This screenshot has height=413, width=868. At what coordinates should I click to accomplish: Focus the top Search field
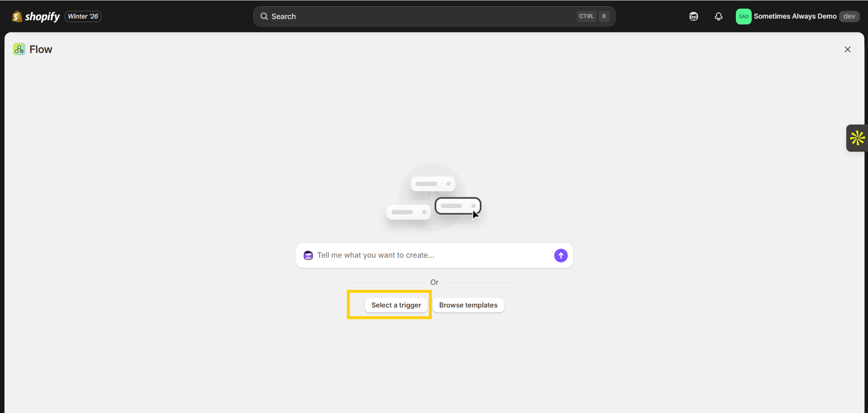[x=421, y=16]
